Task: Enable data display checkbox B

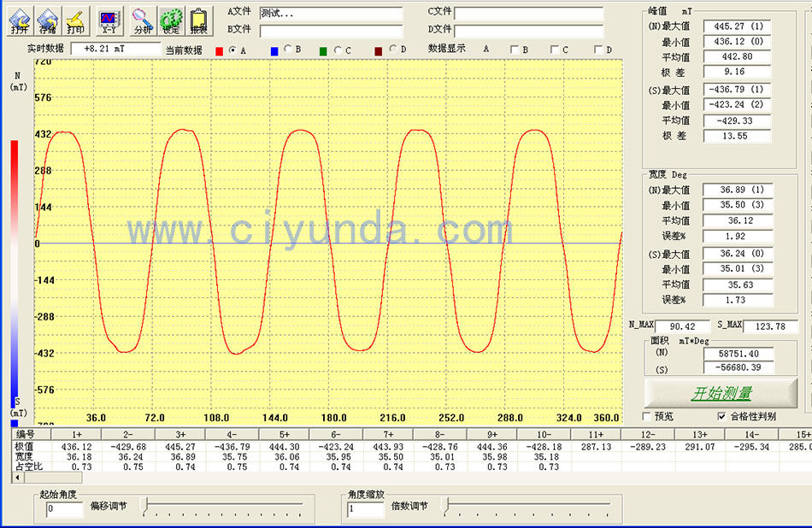Action: pyautogui.click(x=515, y=50)
